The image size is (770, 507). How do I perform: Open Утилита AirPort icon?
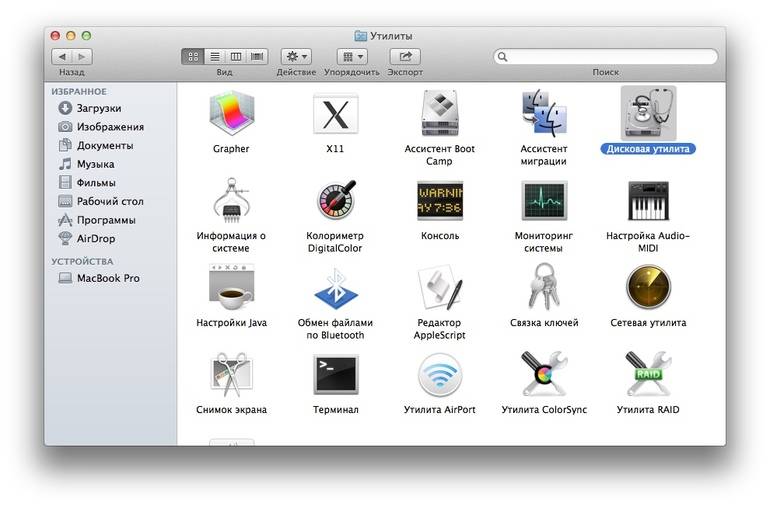(x=440, y=376)
